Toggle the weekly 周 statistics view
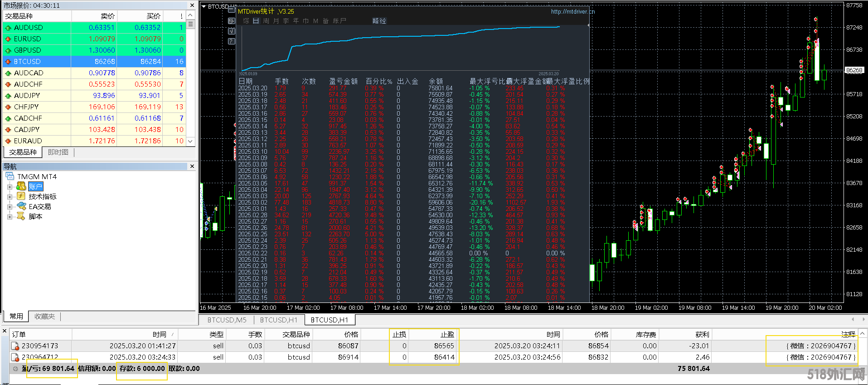 (266, 21)
